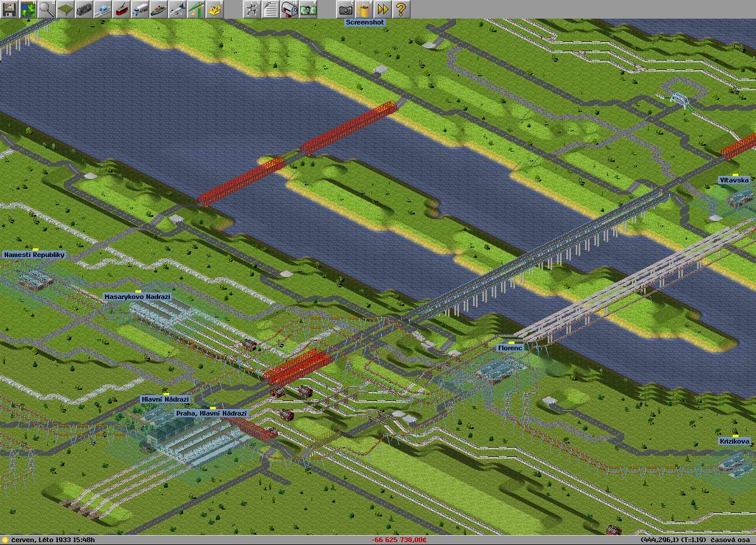Open the terrain landscape tools icon
Image resolution: width=756 pixels, height=545 pixels.
[x=65, y=9]
